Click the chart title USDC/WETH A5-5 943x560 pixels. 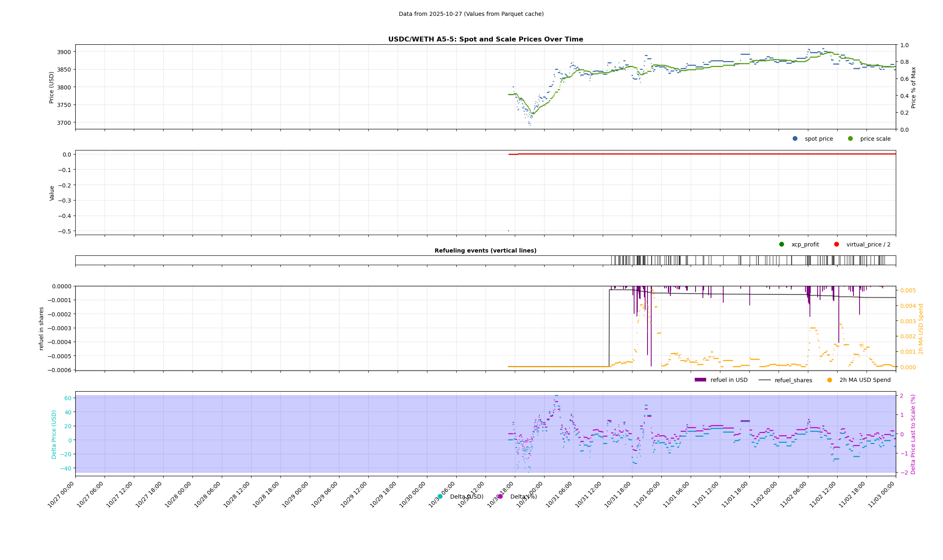point(485,39)
